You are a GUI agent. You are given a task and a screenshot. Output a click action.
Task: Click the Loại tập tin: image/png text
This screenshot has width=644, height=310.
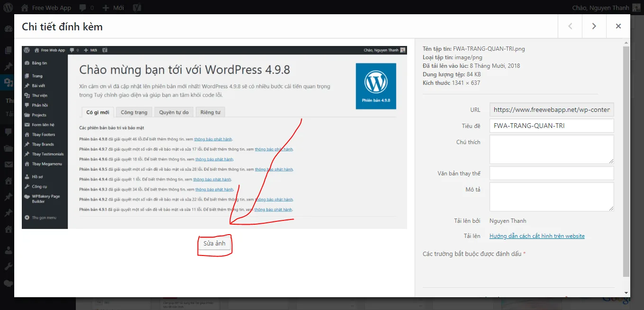[x=452, y=57]
